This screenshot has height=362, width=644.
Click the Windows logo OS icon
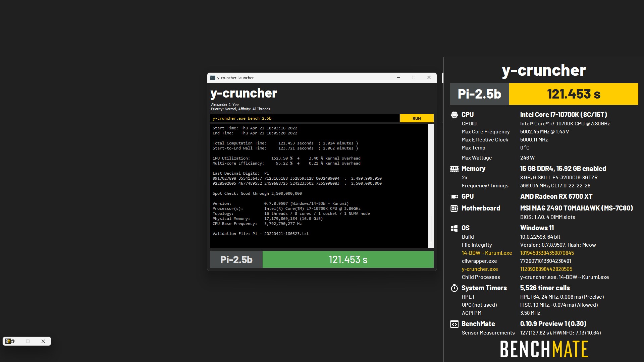454,228
